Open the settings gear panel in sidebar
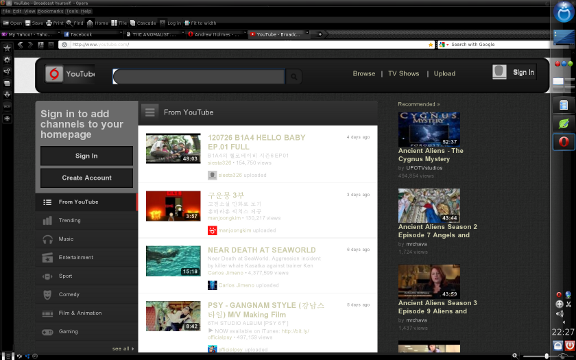 click(x=7, y=60)
